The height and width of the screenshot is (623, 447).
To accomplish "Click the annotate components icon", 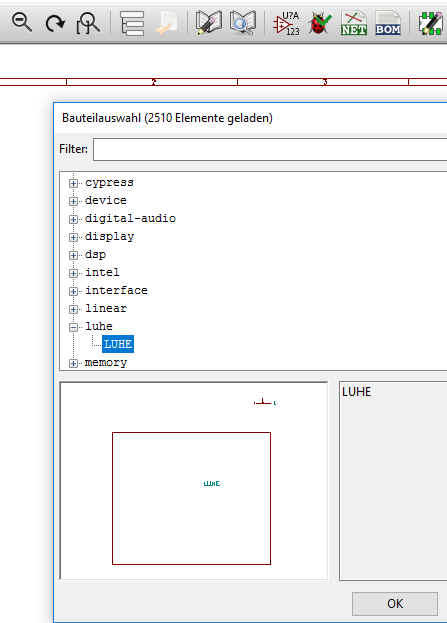I will pos(286,23).
